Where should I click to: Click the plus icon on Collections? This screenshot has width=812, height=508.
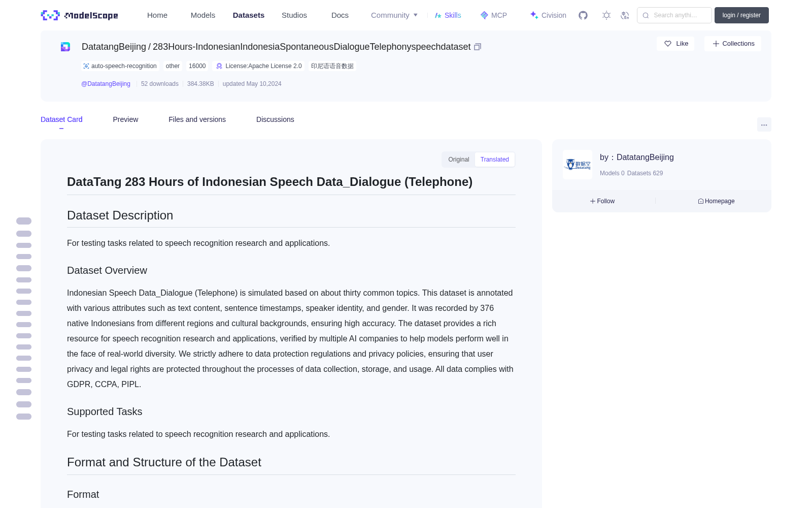pyautogui.click(x=716, y=44)
